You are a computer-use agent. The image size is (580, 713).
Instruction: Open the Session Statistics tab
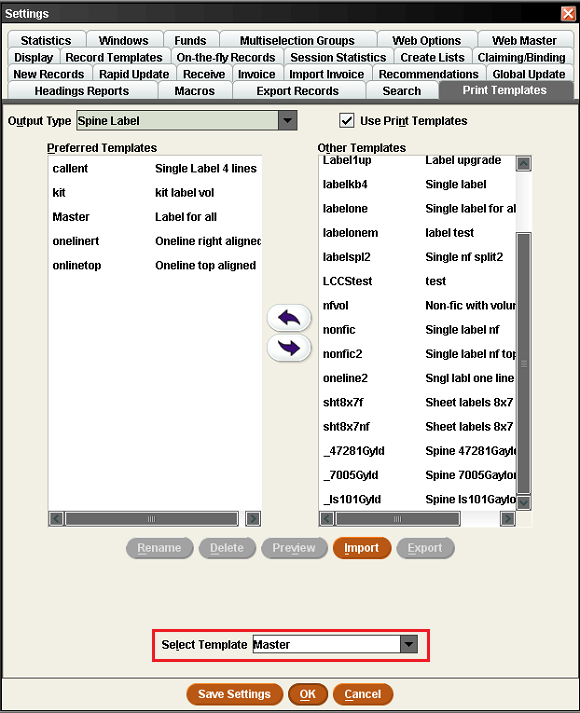pos(338,57)
